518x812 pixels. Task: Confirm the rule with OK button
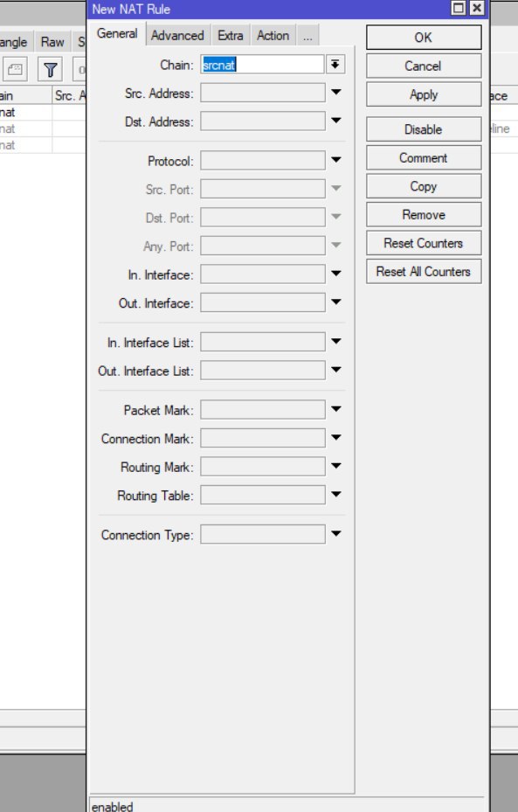(424, 38)
